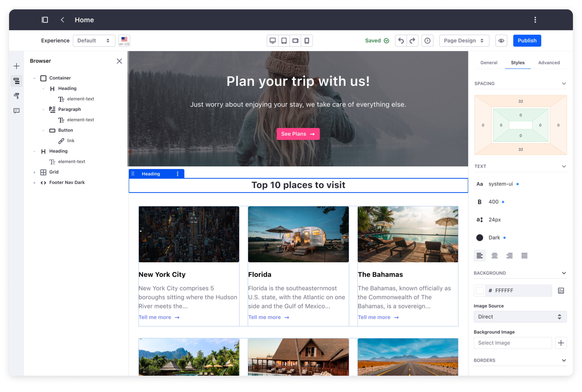The height and width of the screenshot is (392, 582).
Task: Open the Heading fragment options kebab menu
Action: click(178, 174)
